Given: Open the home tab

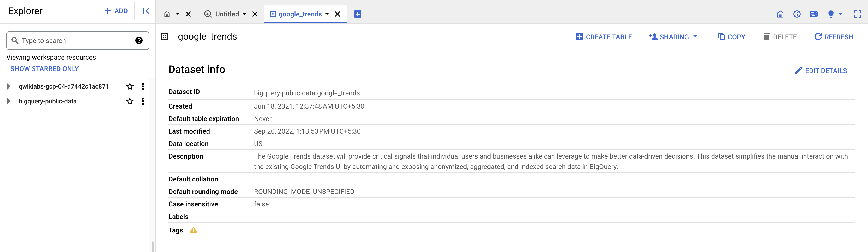Looking at the screenshot, I should [167, 14].
